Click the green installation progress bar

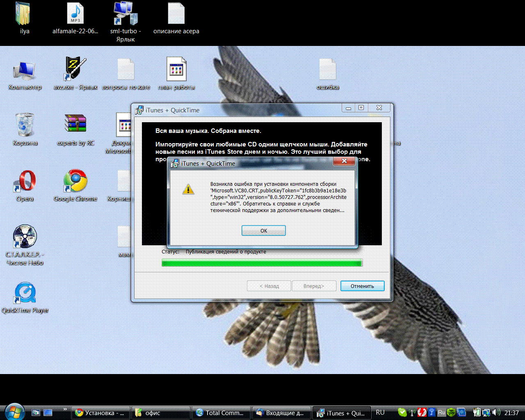[x=262, y=263]
